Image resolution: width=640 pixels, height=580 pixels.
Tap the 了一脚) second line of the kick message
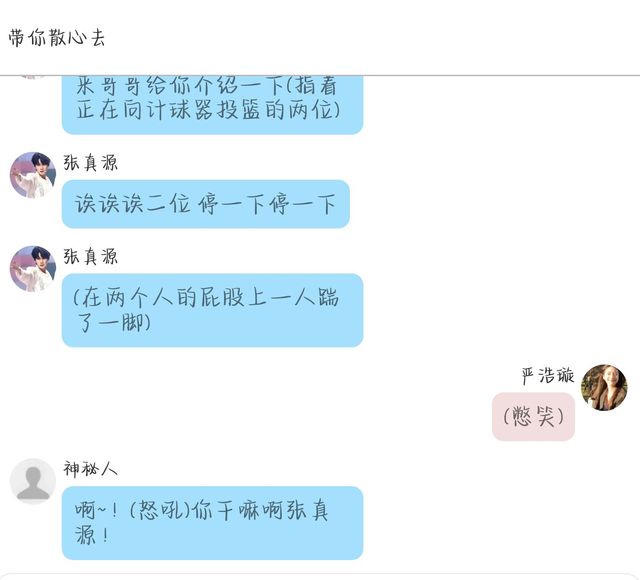[113, 322]
